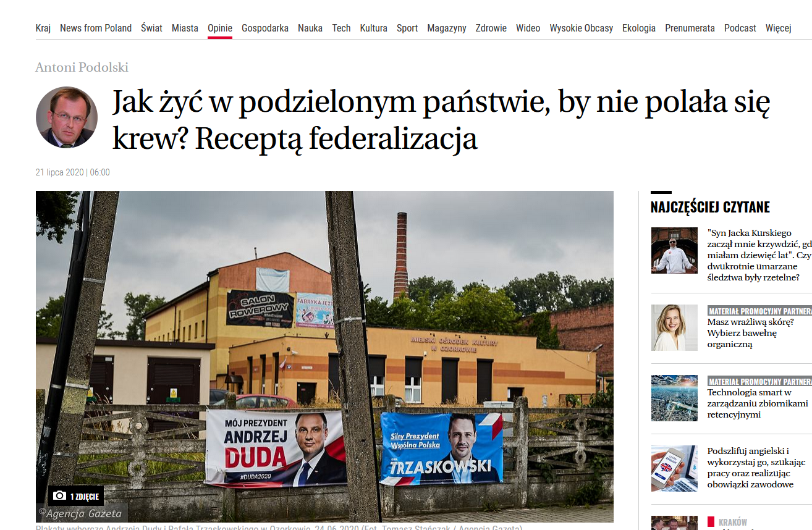Open author Antoni Podolski's avatar photo
This screenshot has height=530, width=812.
[x=67, y=117]
